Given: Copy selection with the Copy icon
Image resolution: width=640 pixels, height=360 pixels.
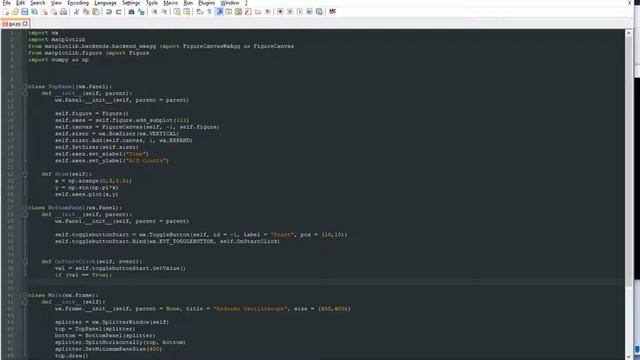Looking at the screenshot, I should click(86, 12).
